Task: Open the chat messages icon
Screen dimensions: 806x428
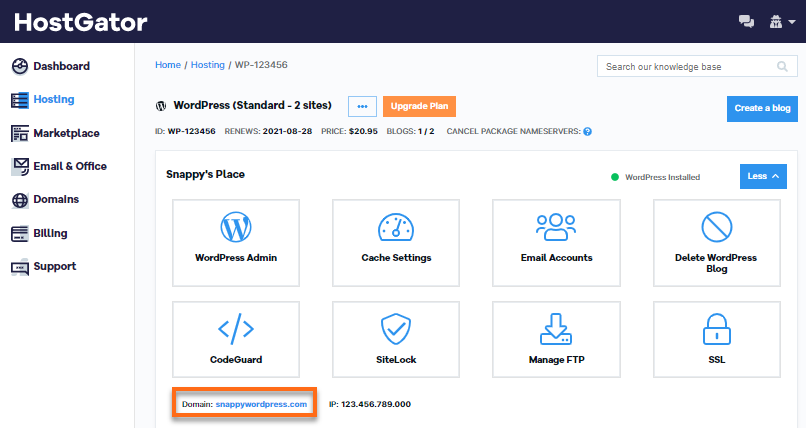Action: pyautogui.click(x=746, y=22)
